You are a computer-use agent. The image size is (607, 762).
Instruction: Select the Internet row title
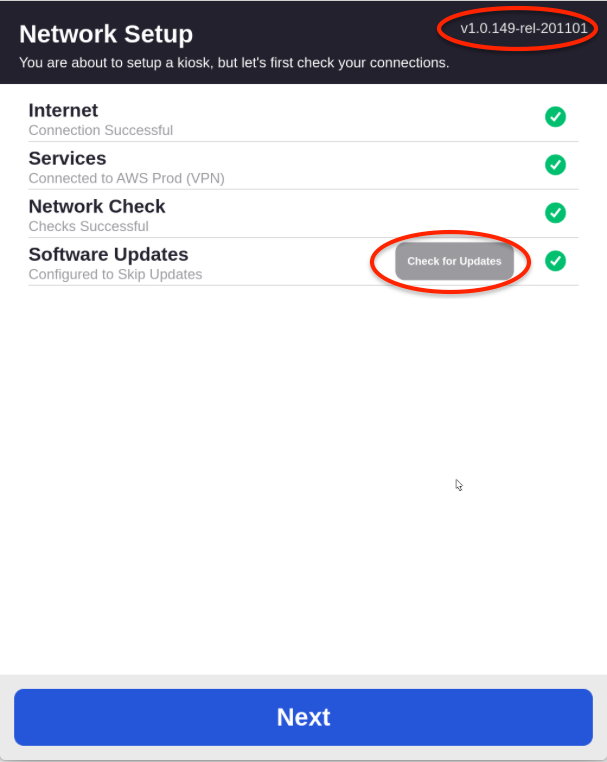pos(63,110)
